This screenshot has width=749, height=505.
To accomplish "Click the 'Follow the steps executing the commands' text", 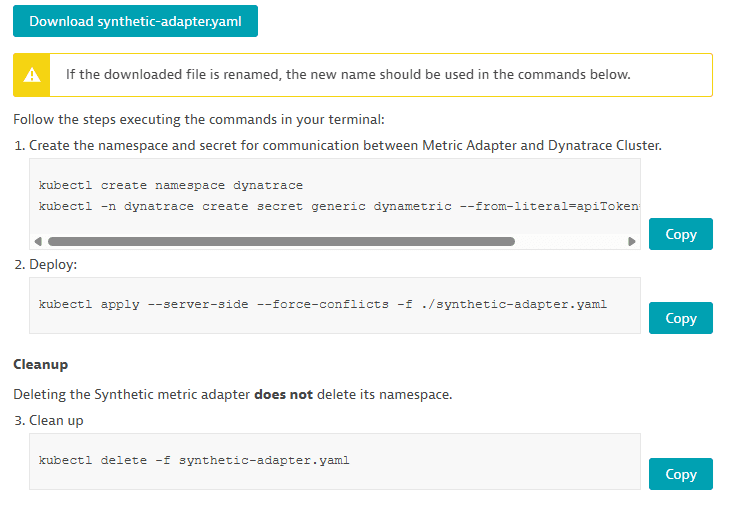I will tap(199, 119).
